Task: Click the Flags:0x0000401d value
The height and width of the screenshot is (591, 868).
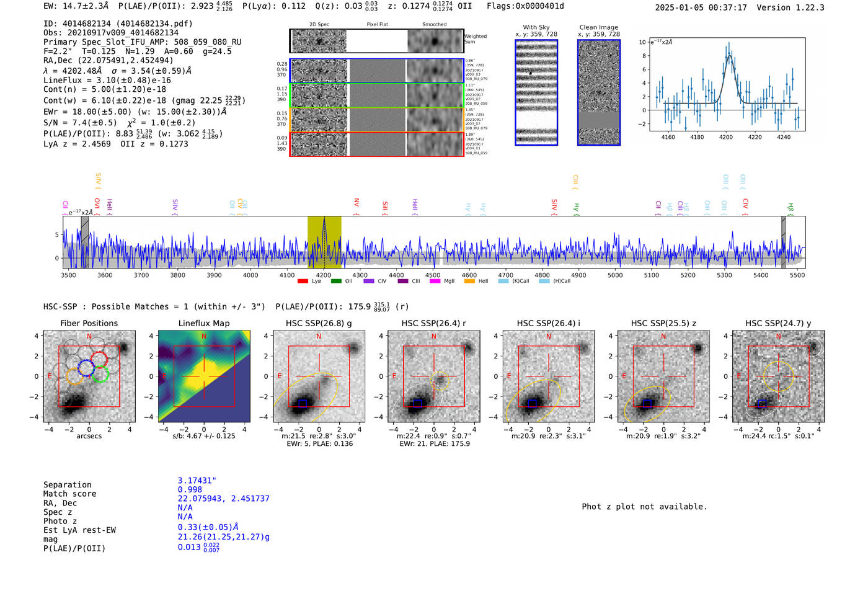Action: [525, 6]
